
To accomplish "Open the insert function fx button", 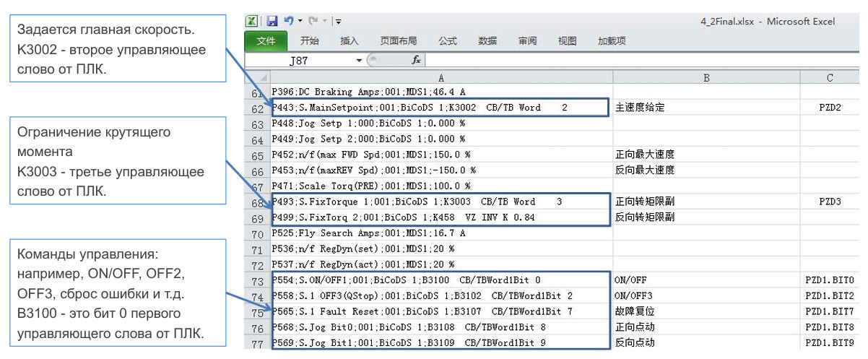I will pos(416,61).
